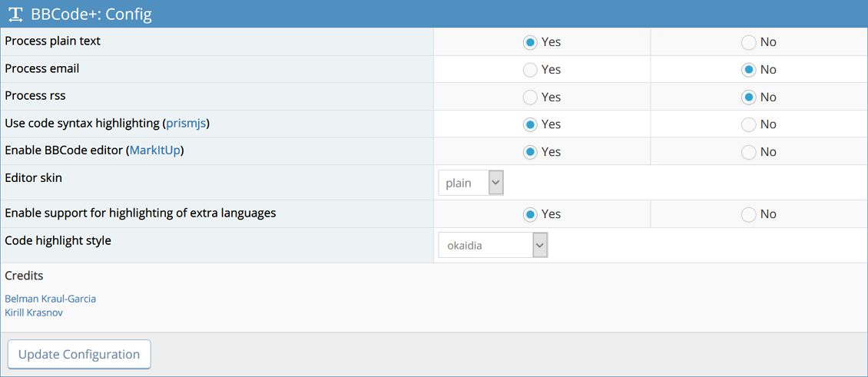Click the Update Configuration button
Screen dimensions: 868x377
tap(79, 354)
